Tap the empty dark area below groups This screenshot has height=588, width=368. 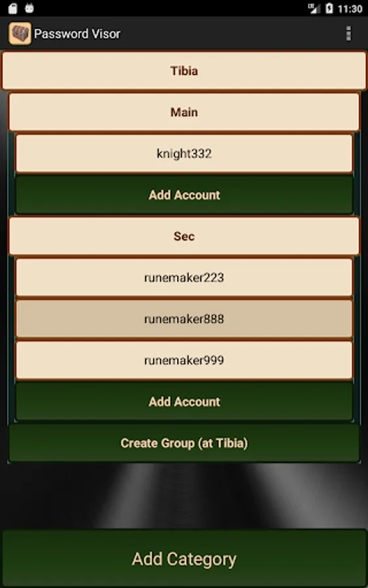coord(184,496)
